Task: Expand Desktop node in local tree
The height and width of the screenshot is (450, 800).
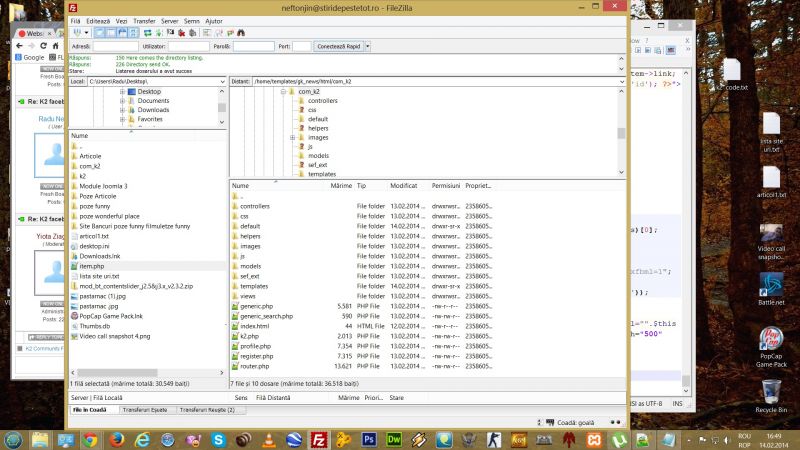Action: [x=122, y=92]
